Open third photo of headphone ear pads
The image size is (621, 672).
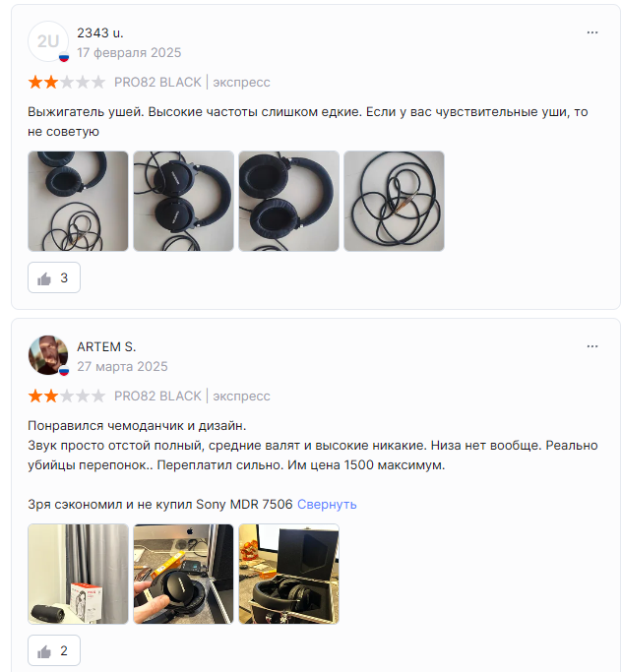(289, 201)
